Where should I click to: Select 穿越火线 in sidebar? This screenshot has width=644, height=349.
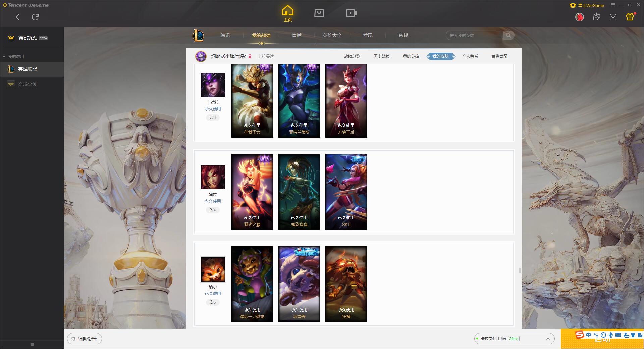click(x=32, y=84)
